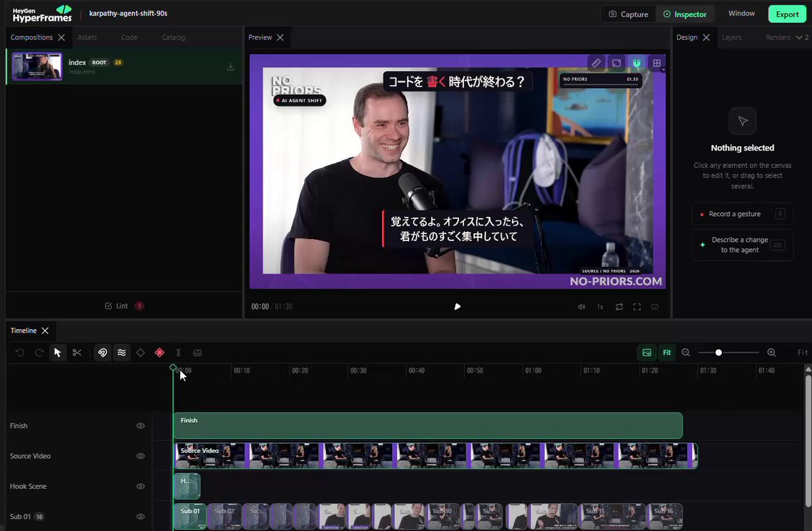Toggle visibility of Sub 01 track

coord(140,517)
